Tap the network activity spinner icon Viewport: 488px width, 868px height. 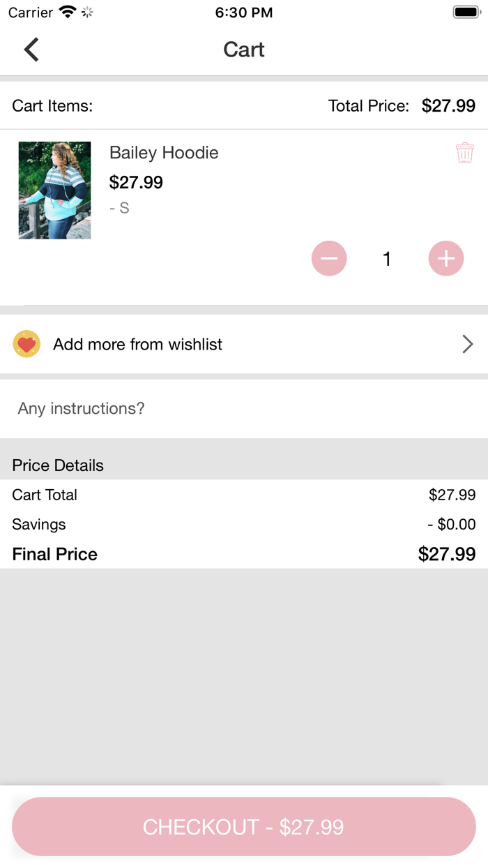tap(88, 13)
